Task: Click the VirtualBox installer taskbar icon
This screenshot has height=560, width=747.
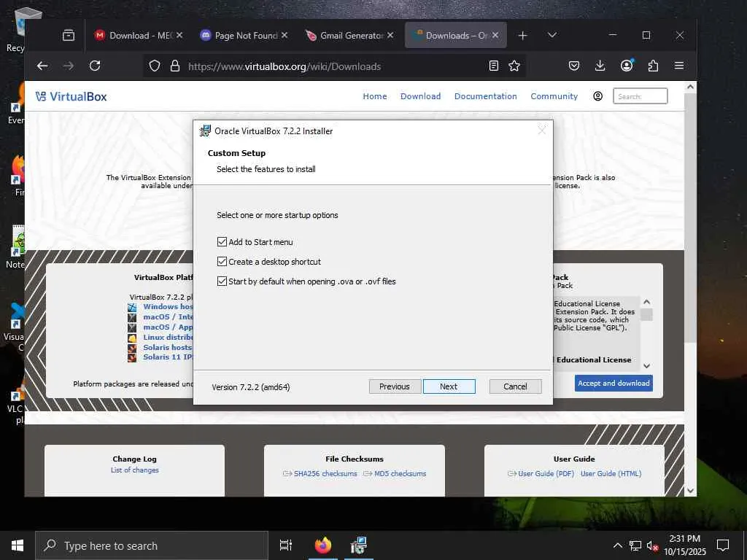Action: pyautogui.click(x=358, y=545)
